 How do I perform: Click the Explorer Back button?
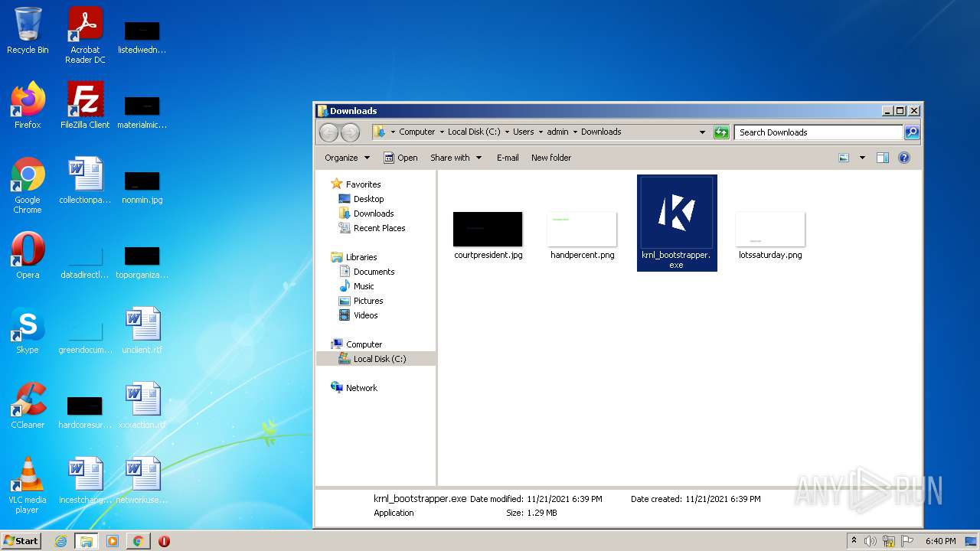pyautogui.click(x=328, y=132)
